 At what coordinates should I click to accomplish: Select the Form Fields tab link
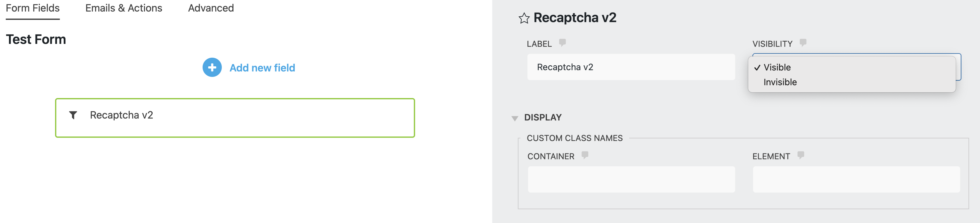[x=32, y=8]
